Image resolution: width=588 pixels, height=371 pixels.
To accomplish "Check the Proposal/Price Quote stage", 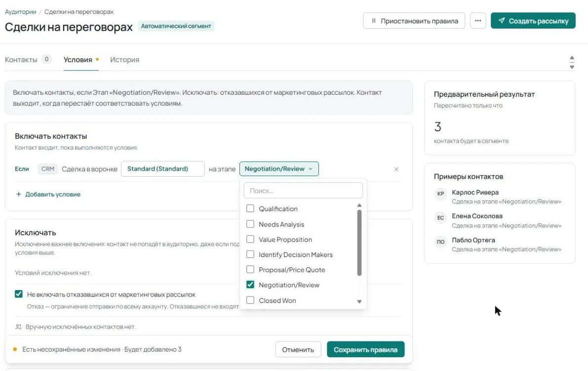I will pyautogui.click(x=250, y=269).
